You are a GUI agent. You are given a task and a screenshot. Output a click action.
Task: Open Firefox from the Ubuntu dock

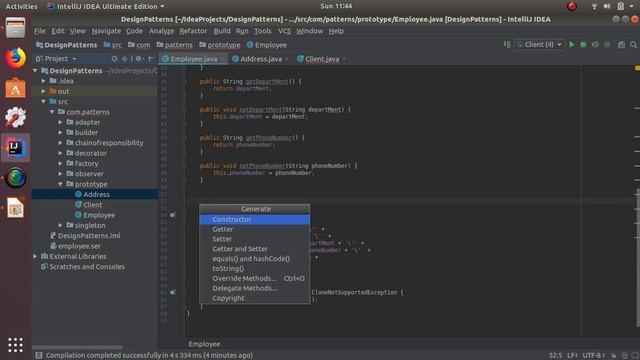pyautogui.click(x=16, y=58)
